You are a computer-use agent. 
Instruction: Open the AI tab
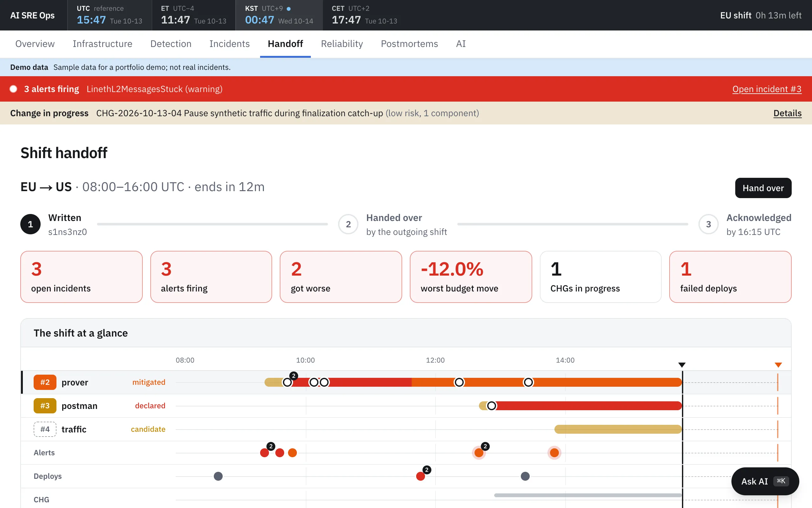[x=461, y=44]
